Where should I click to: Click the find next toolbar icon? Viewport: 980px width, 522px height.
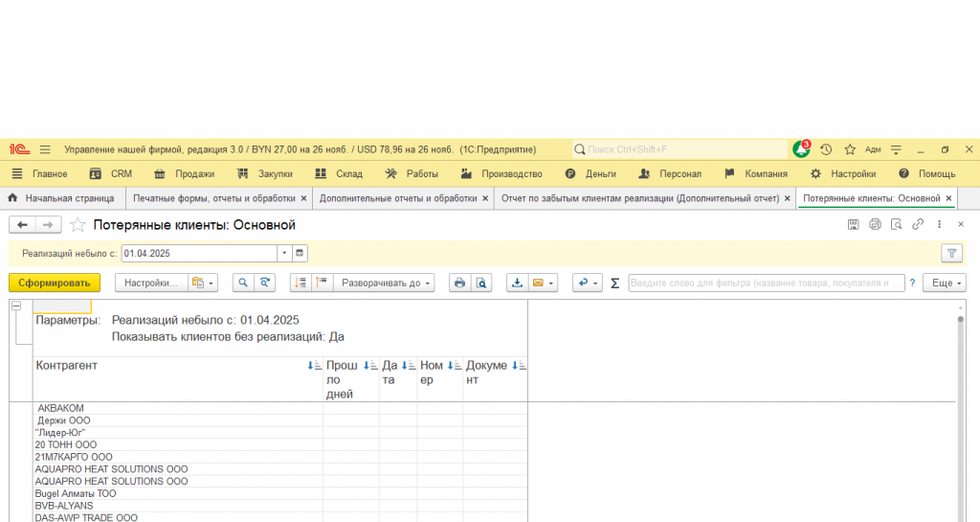click(x=264, y=283)
